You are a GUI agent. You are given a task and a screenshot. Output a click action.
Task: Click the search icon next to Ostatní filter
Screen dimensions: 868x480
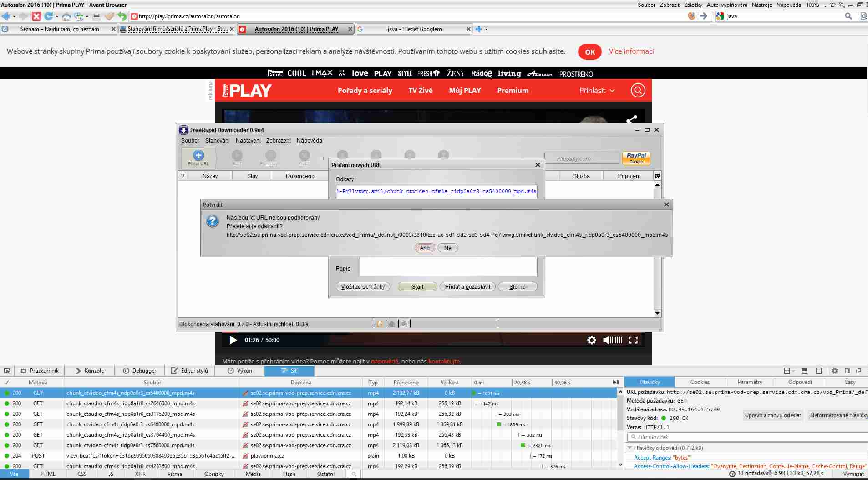(354, 474)
